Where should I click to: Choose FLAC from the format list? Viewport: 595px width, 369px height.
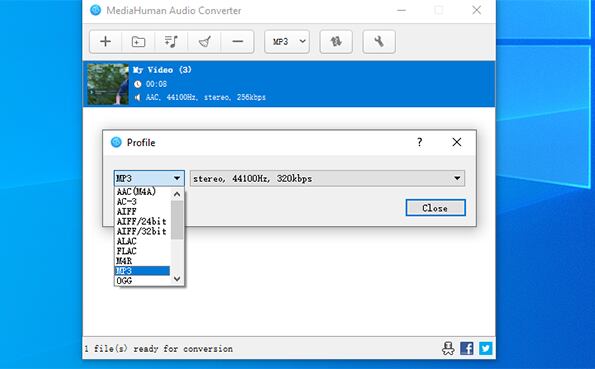click(142, 251)
